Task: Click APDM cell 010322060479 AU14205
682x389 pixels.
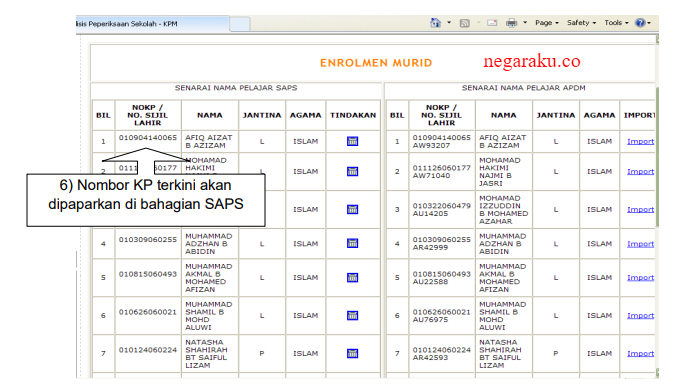Action: tap(441, 209)
